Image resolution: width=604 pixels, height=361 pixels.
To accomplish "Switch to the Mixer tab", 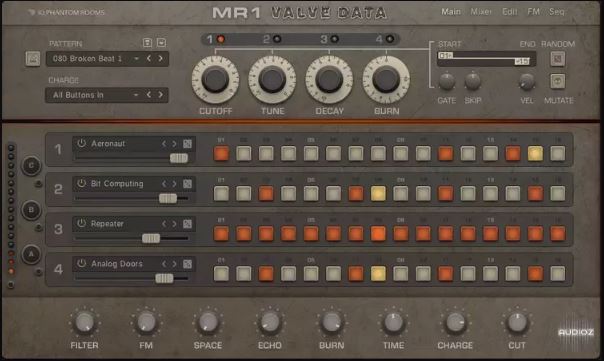I will (481, 12).
